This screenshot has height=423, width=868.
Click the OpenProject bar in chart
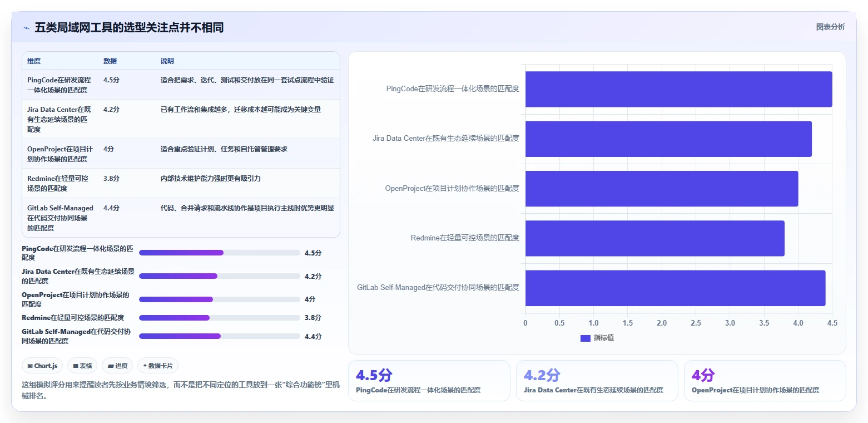point(662,188)
